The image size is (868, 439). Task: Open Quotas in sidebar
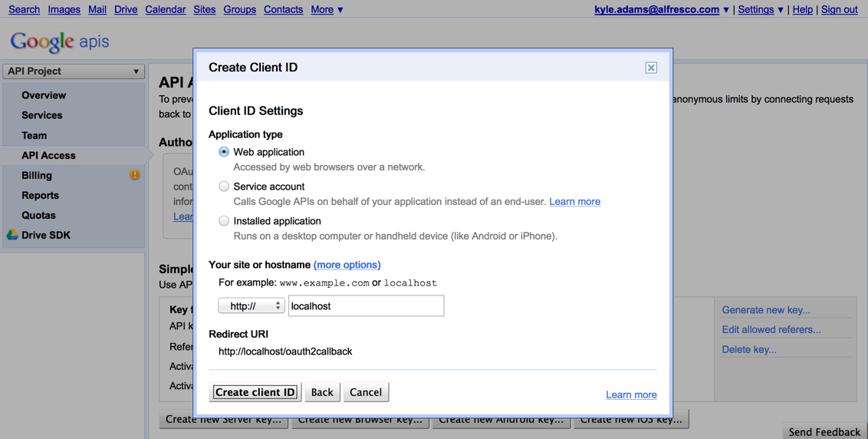pyautogui.click(x=39, y=215)
